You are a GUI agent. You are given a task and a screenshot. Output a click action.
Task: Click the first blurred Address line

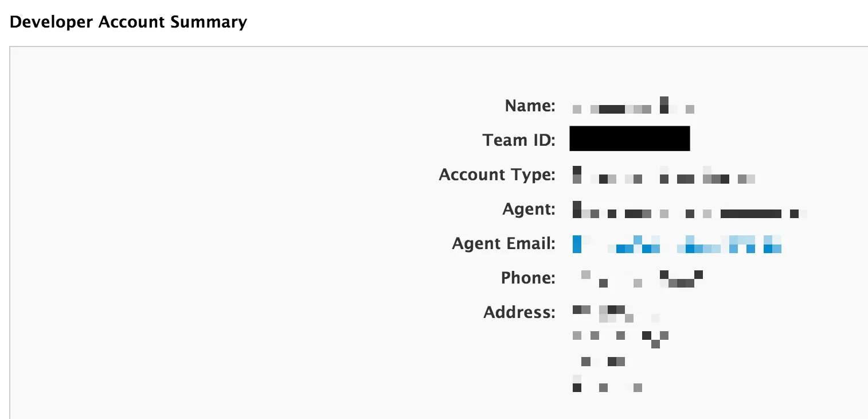616,313
